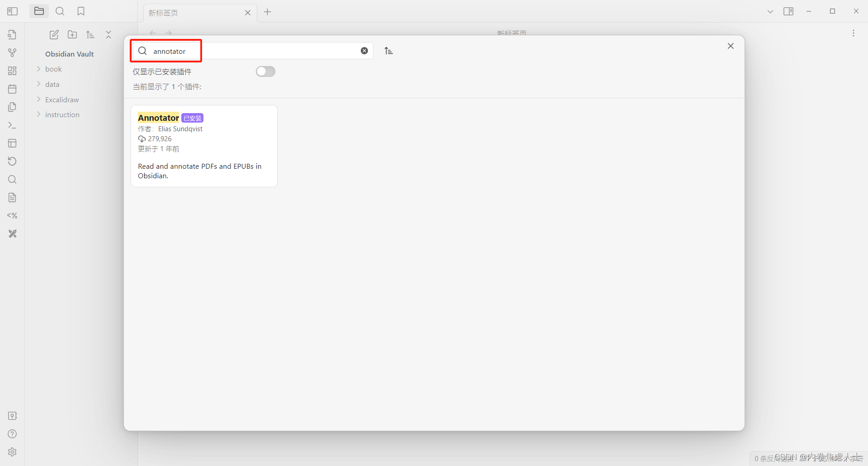Toggle the left sidebar visibility

(12, 11)
